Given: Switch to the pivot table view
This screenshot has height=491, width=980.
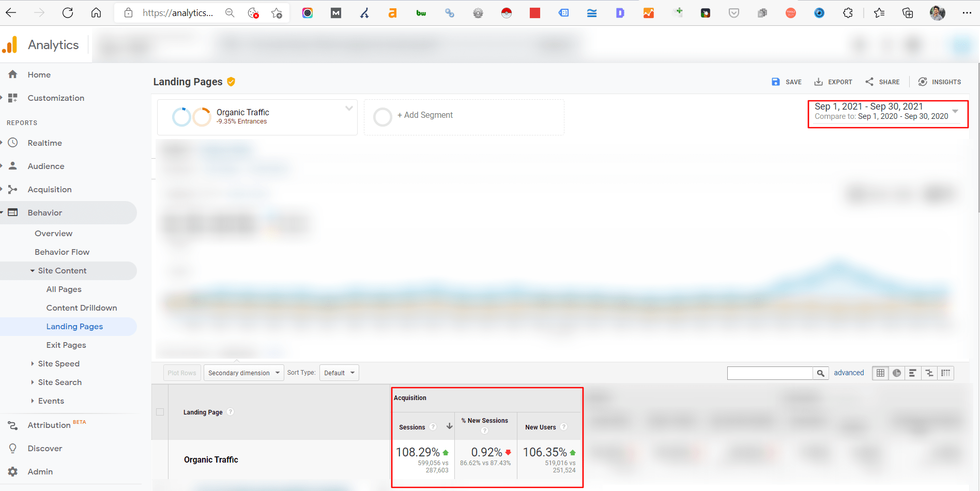Looking at the screenshot, I should coord(945,373).
